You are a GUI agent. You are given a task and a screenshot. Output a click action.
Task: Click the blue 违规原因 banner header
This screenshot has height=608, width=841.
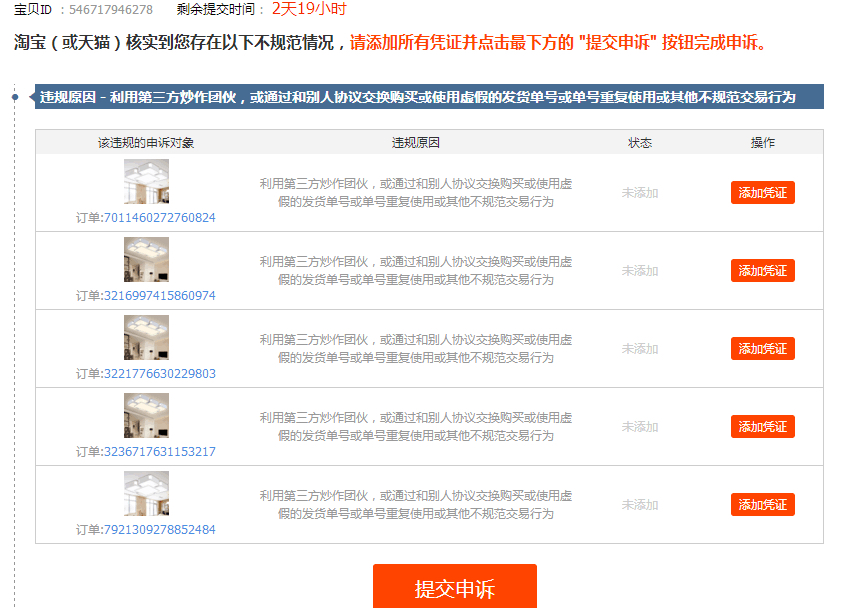[x=429, y=97]
